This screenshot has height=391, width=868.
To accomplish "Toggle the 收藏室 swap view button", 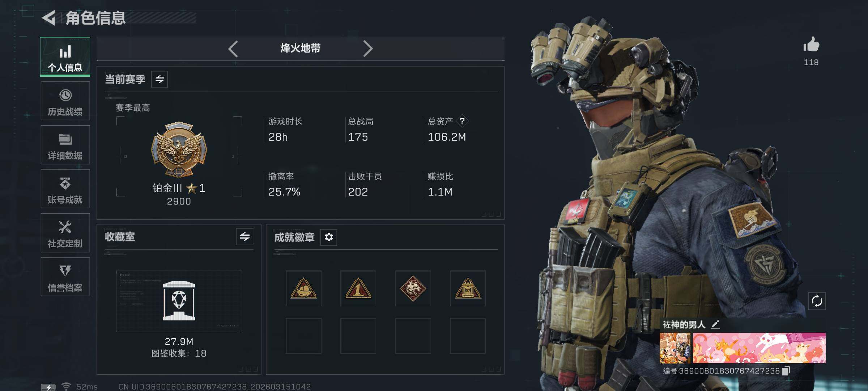I will (244, 237).
